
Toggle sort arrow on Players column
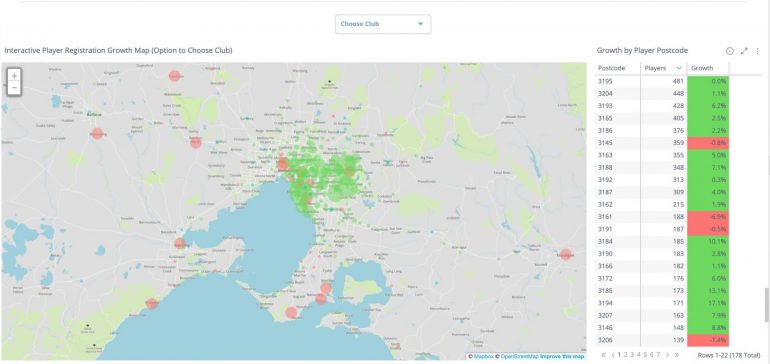[679, 68]
